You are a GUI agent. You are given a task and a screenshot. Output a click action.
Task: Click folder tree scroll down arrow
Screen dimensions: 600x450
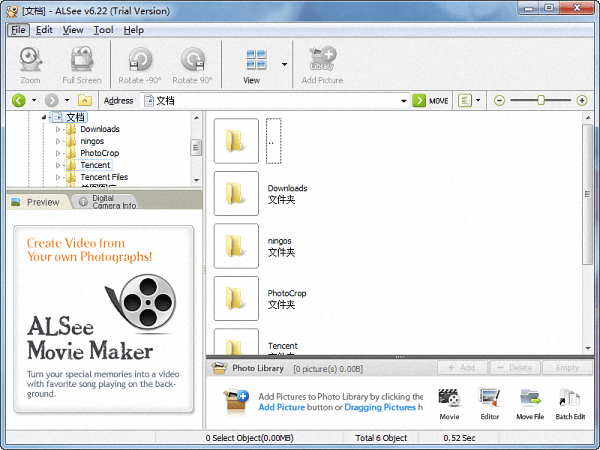point(196,180)
